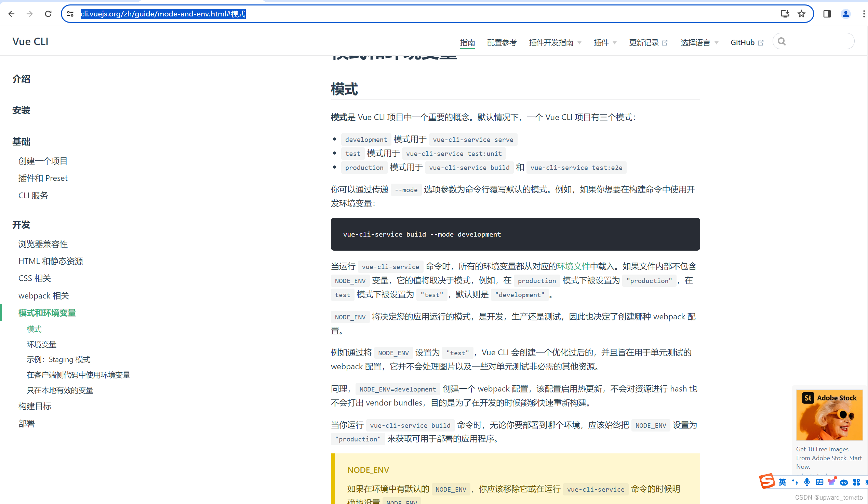This screenshot has height=504, width=868.
Task: Toggle Sogou input language 英 indicator
Action: [782, 482]
